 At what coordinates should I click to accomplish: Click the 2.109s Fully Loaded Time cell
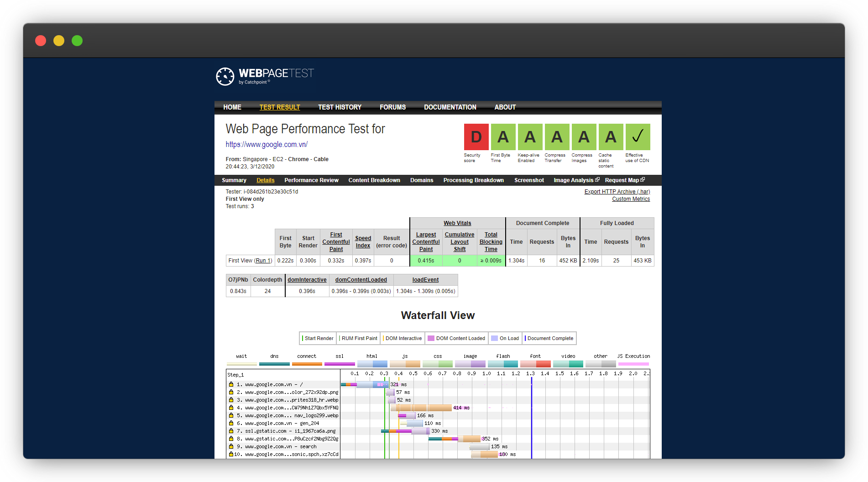pos(591,261)
